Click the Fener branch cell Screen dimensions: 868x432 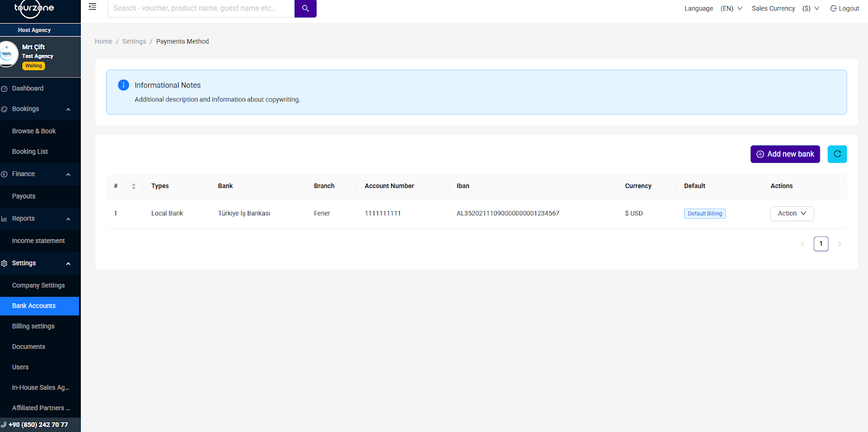point(322,214)
